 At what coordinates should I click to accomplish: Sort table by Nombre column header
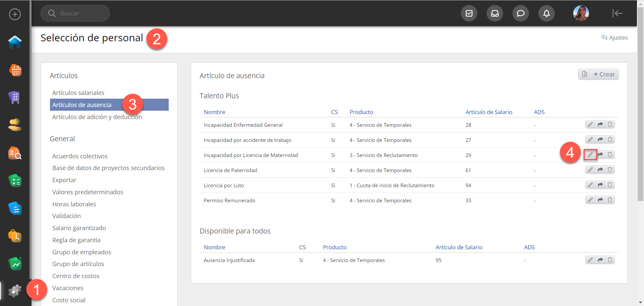pos(214,112)
